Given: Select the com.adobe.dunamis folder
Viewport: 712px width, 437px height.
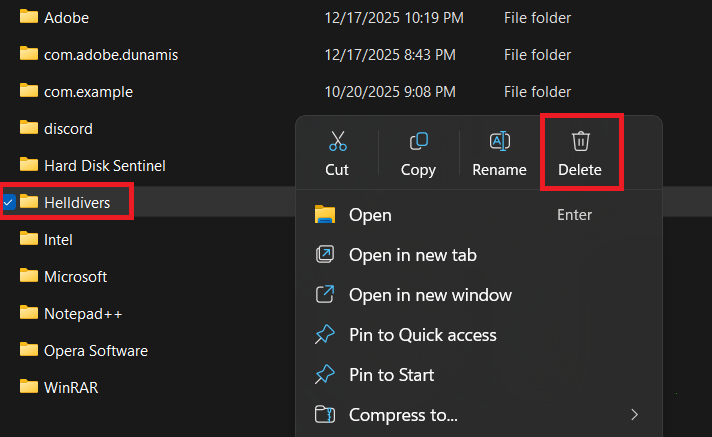Looking at the screenshot, I should (110, 55).
